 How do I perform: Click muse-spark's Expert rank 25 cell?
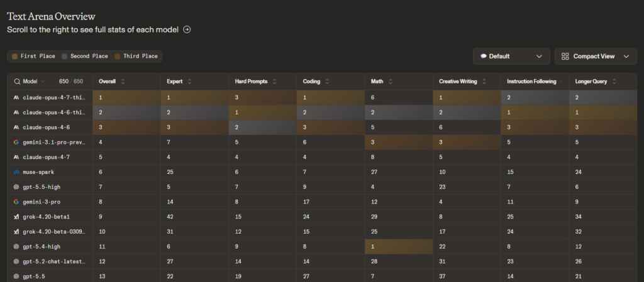pyautogui.click(x=195, y=172)
